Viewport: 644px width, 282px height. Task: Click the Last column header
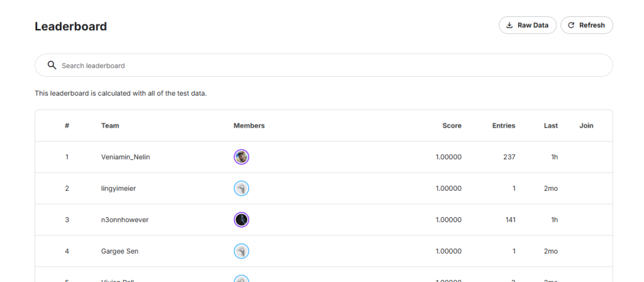(x=550, y=125)
